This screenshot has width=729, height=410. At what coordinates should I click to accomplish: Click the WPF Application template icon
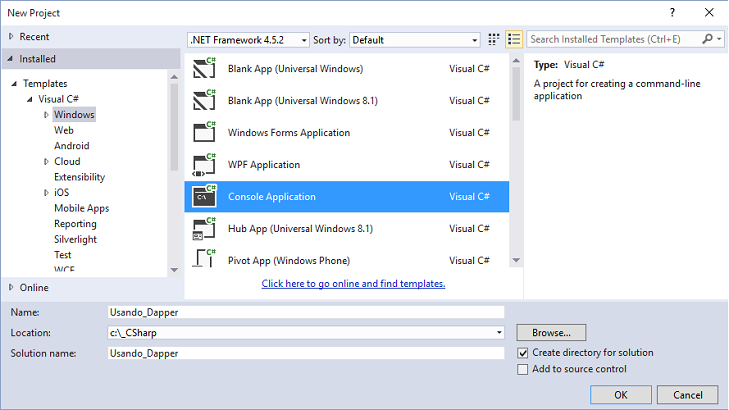205,164
